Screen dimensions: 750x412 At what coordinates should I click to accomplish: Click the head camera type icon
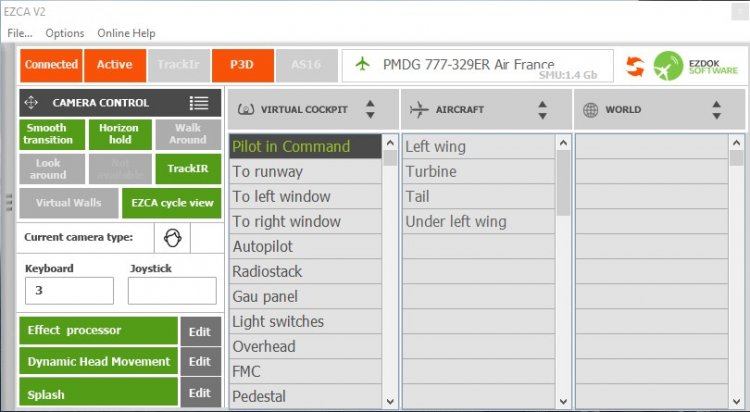[172, 237]
